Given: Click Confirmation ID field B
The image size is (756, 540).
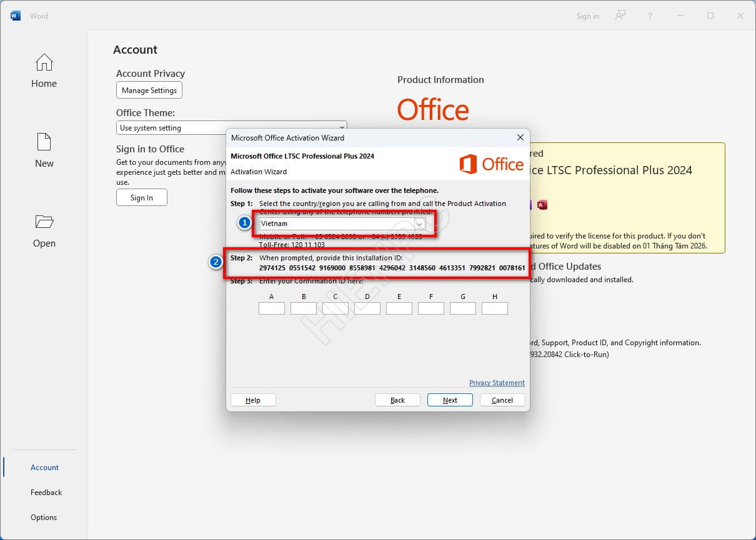Looking at the screenshot, I should 304,308.
